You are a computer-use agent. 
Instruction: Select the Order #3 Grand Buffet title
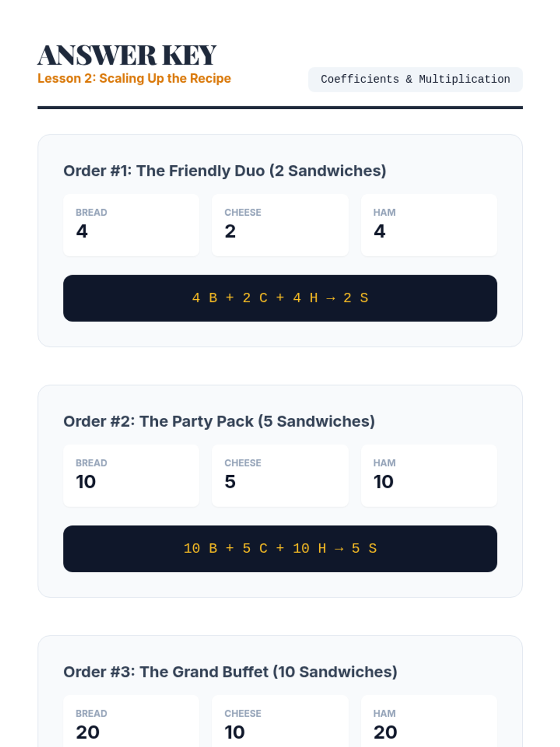tap(231, 672)
